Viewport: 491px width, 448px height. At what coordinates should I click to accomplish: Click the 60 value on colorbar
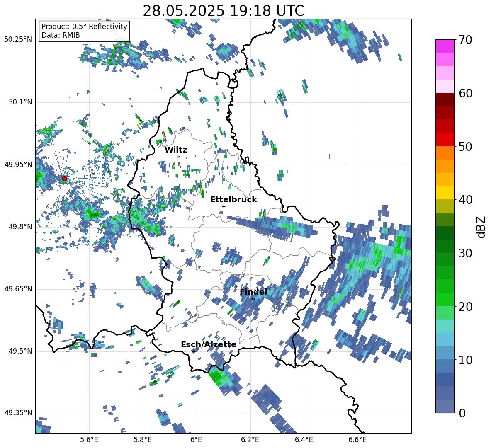[x=465, y=93]
